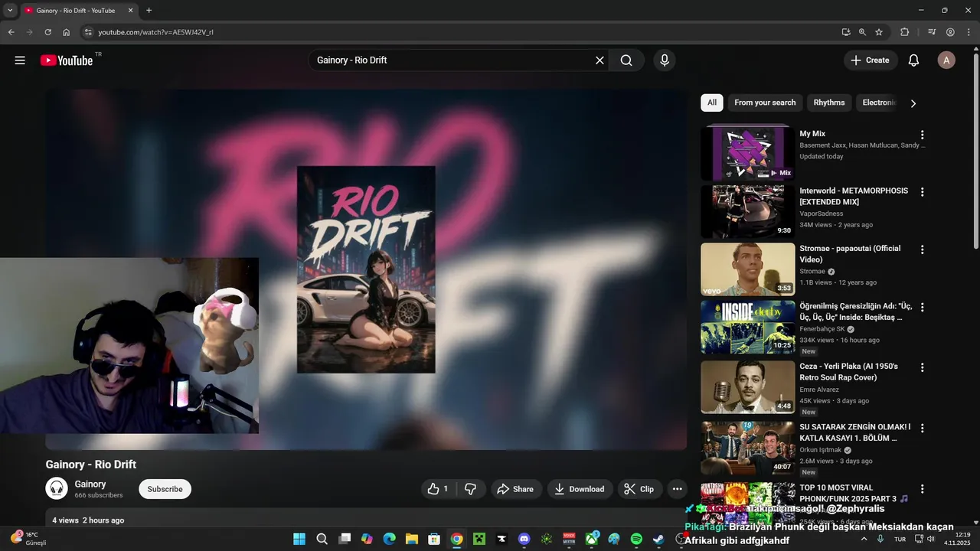The image size is (980, 551).
Task: Open a new browser tab
Action: pyautogui.click(x=149, y=11)
